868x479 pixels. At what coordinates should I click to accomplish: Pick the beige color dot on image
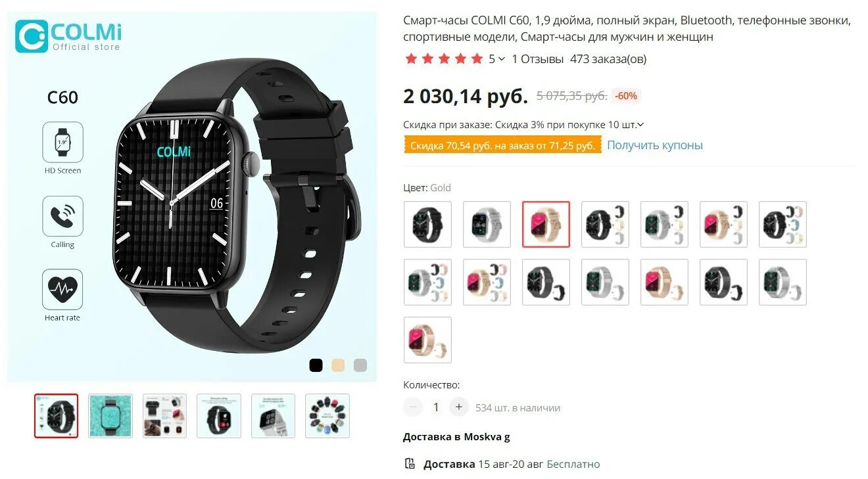click(338, 365)
